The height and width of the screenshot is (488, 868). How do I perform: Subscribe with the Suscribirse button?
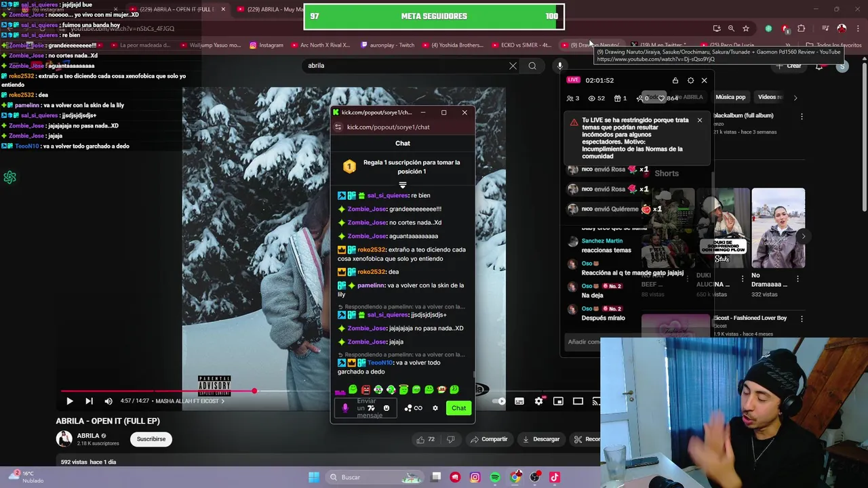[151, 439]
